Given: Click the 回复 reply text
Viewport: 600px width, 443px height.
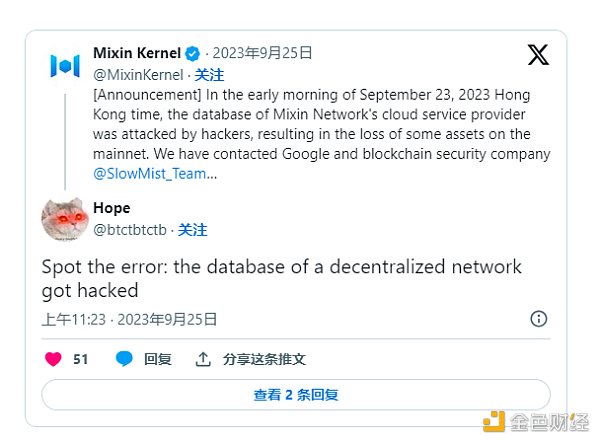Looking at the screenshot, I should click(x=158, y=359).
